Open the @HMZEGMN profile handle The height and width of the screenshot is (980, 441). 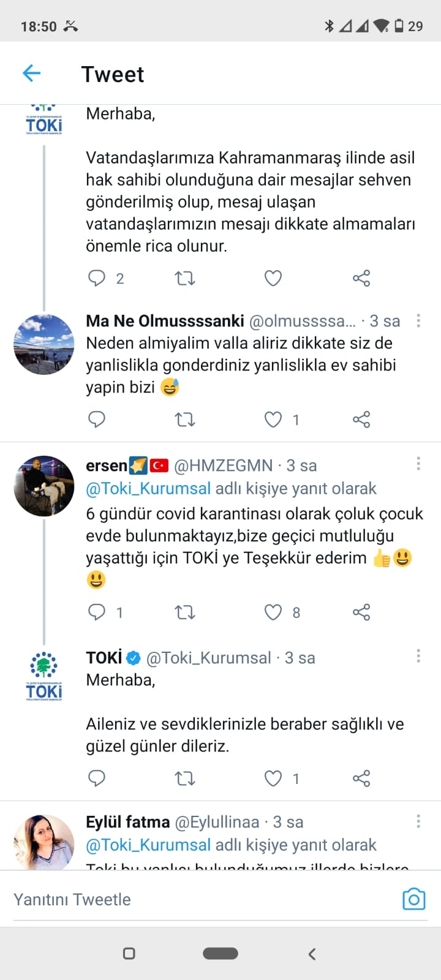[223, 466]
